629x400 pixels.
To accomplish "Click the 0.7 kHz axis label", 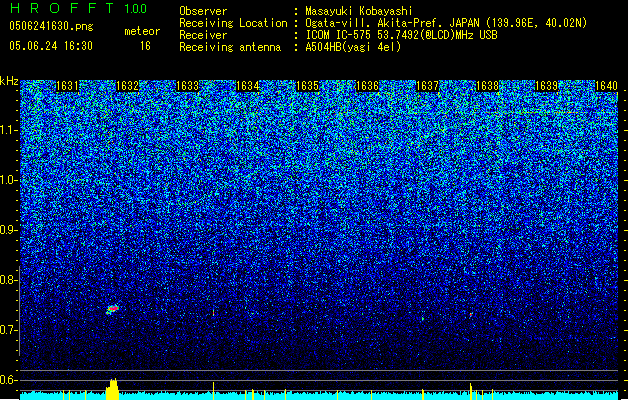I will coord(9,330).
